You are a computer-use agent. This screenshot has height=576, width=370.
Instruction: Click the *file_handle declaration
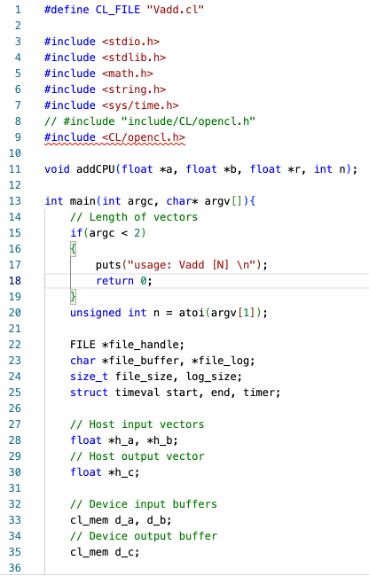(x=143, y=345)
